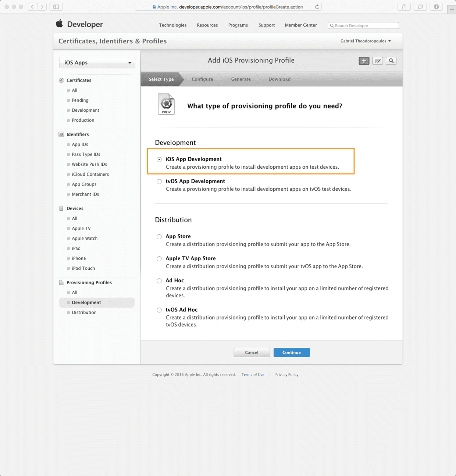Open iPod Touch devices in sidebar
The width and height of the screenshot is (456, 476).
pos(83,268)
